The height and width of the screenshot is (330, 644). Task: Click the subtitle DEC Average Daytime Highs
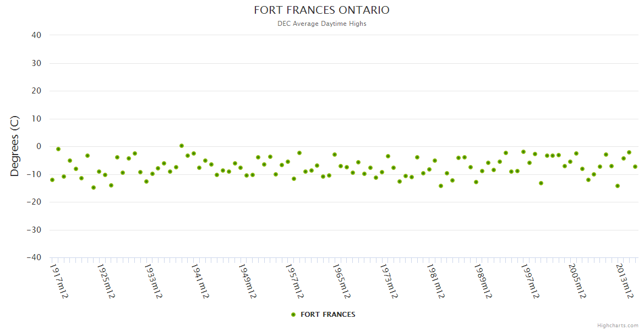321,24
